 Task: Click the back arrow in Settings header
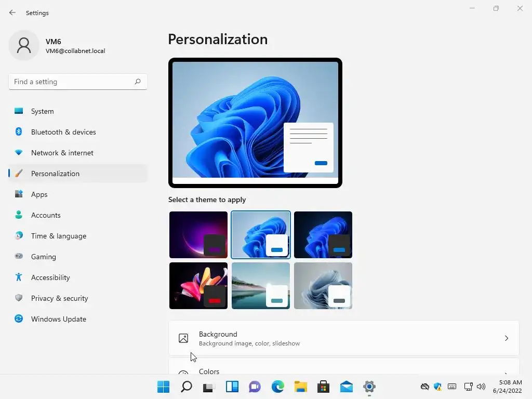pyautogui.click(x=12, y=12)
